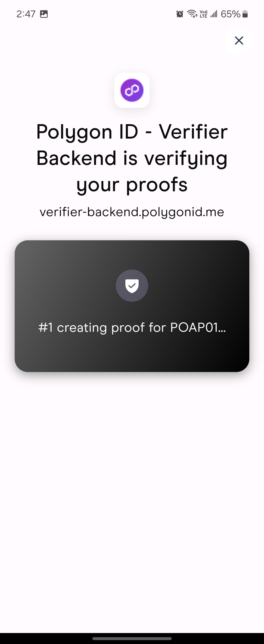The height and width of the screenshot is (644, 264).
Task: Tap the battery icon in status bar
Action: (x=245, y=14)
